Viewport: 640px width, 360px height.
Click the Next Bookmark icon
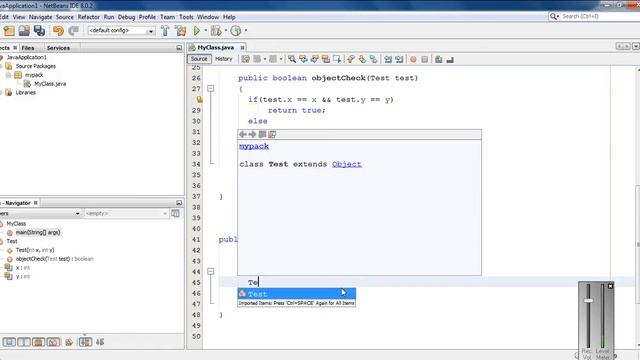[362, 59]
